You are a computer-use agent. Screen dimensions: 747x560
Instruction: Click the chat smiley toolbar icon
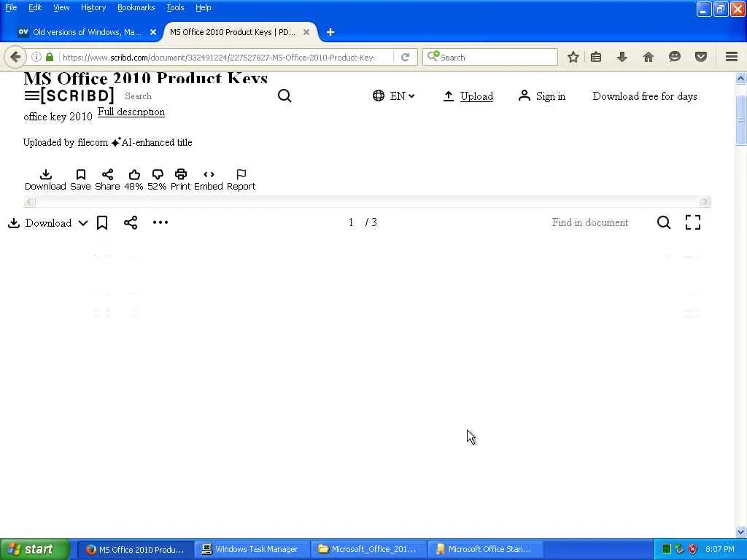(x=675, y=57)
